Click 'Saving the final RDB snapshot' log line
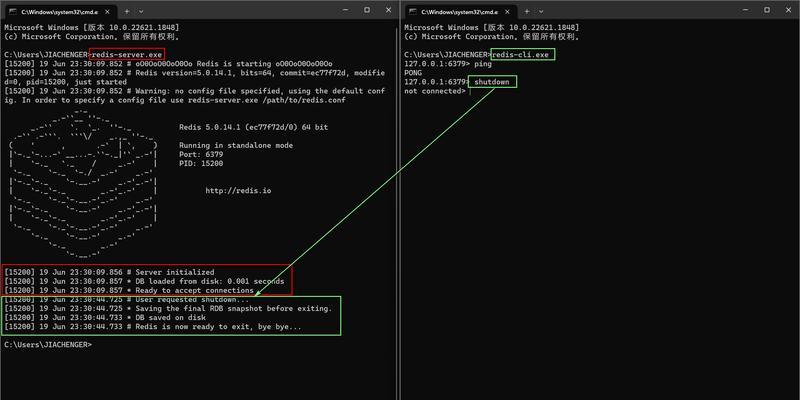 click(x=168, y=309)
